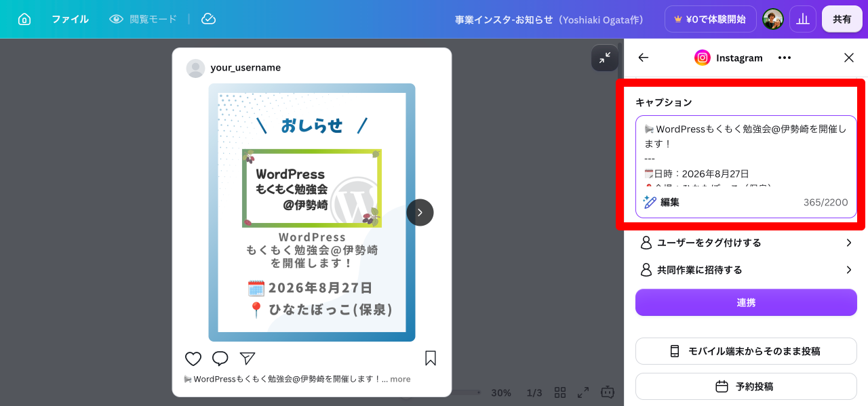Open the Canva assistant robot icon
This screenshot has width=868, height=406.
click(608, 392)
